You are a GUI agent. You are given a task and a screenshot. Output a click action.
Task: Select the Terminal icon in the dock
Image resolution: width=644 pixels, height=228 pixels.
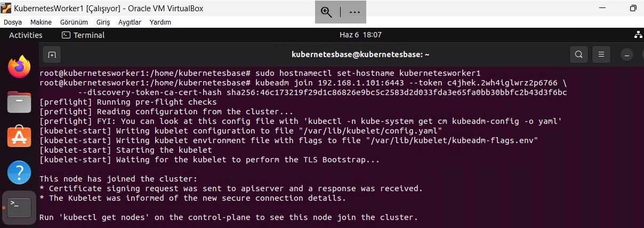(x=19, y=207)
